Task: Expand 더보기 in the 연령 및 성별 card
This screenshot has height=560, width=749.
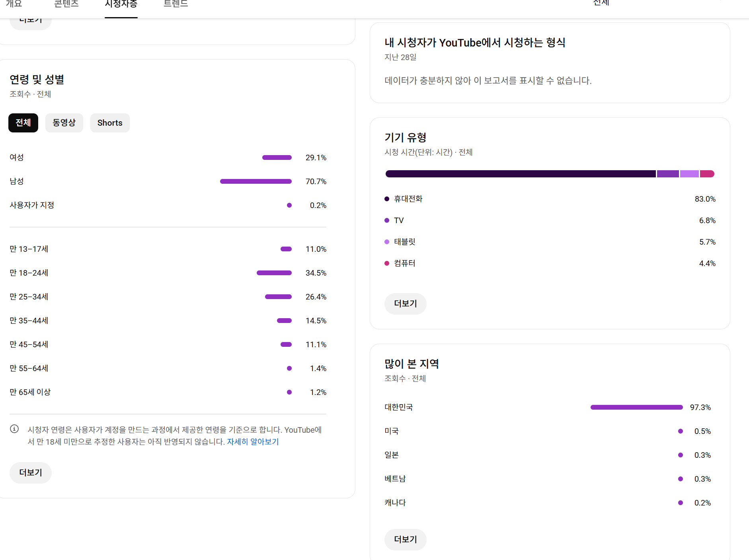Action: [31, 472]
